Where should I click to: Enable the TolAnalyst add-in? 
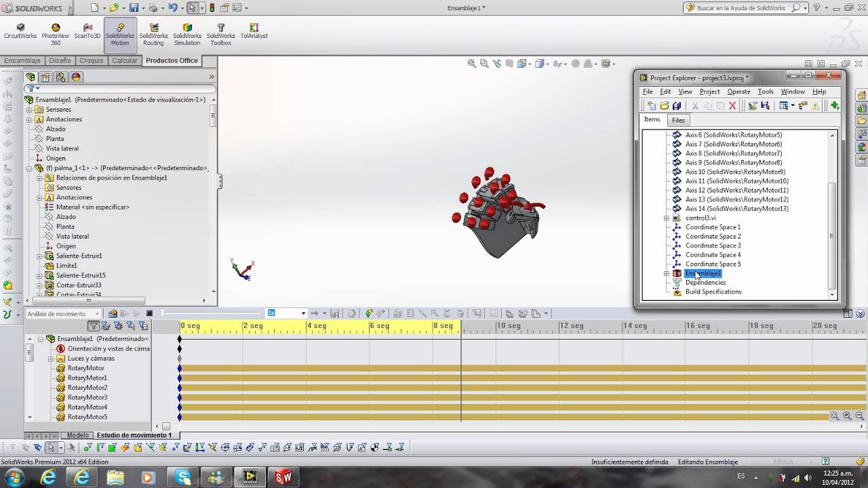pyautogui.click(x=254, y=32)
